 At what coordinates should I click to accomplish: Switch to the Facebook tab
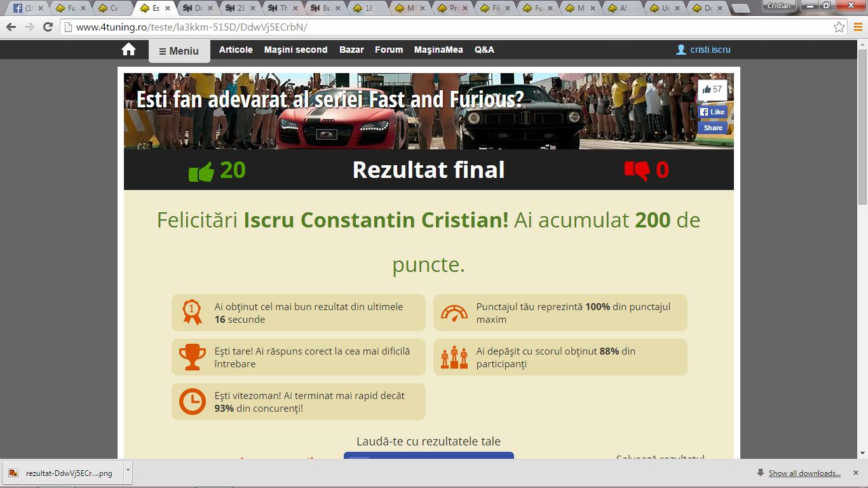tap(28, 8)
